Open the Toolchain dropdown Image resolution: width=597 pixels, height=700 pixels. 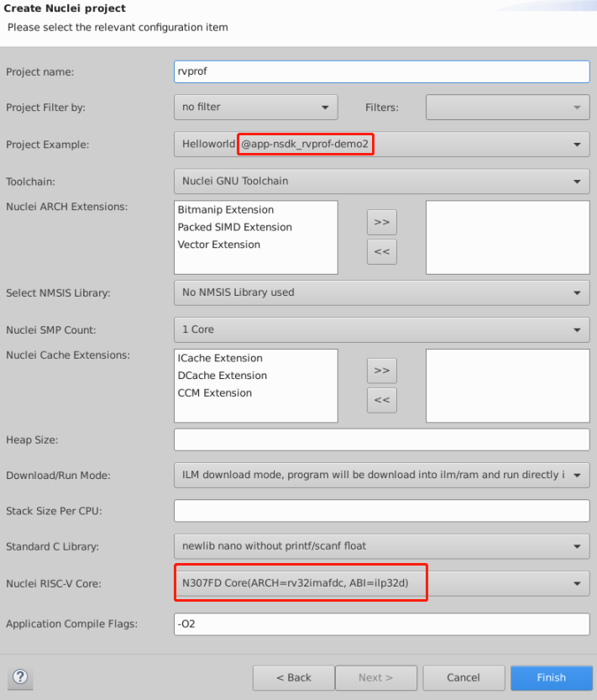[x=382, y=182]
